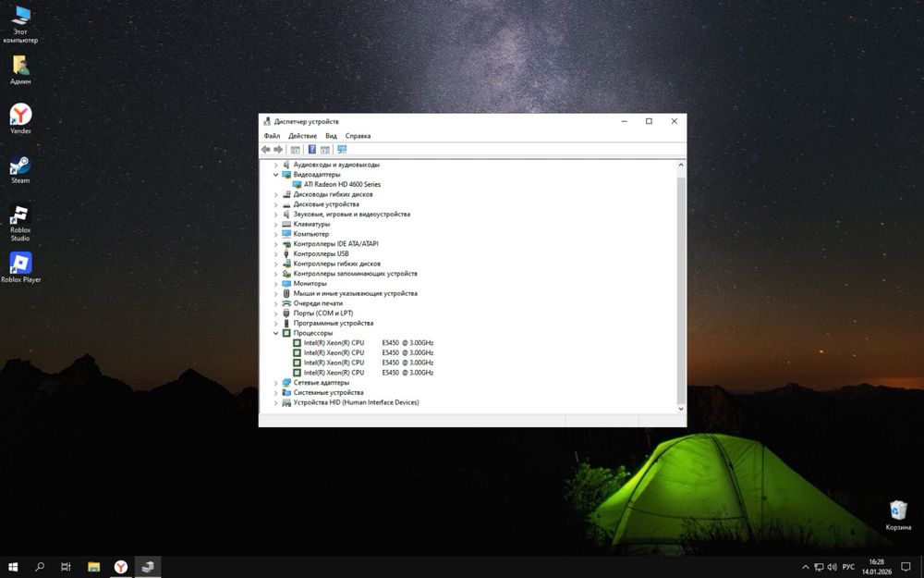The height and width of the screenshot is (578, 924).
Task: Click the network icon in system tray
Action: coord(819,568)
